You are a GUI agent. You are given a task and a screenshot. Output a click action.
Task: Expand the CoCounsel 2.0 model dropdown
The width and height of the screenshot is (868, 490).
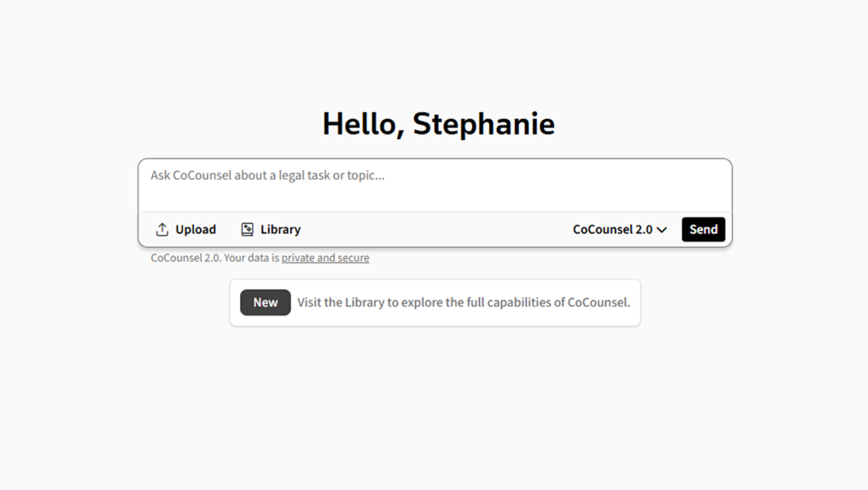click(x=619, y=229)
